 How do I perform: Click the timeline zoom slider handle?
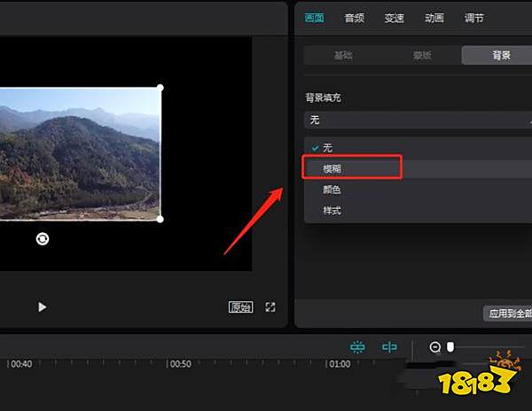tap(450, 347)
